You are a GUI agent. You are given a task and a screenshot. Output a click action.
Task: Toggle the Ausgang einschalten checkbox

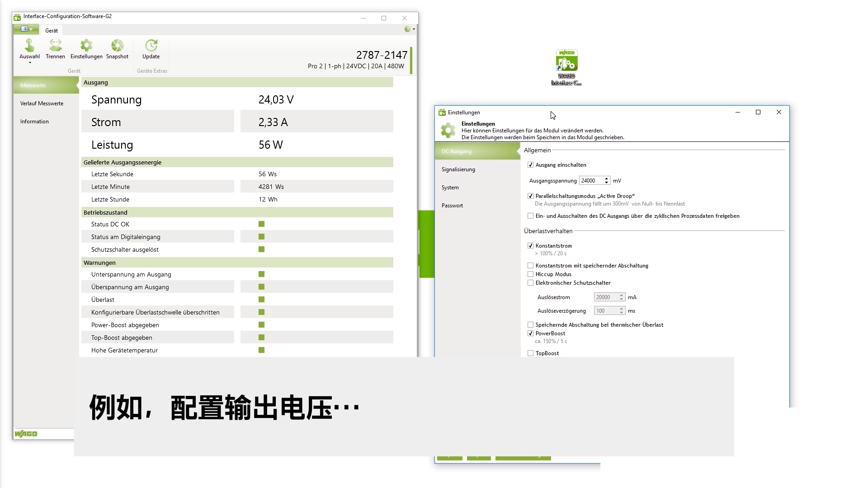tap(530, 165)
